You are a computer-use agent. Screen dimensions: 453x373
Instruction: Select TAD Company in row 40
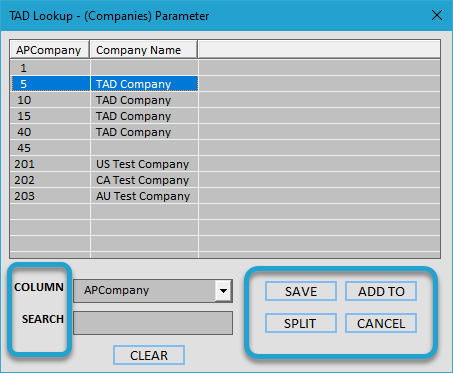144,132
